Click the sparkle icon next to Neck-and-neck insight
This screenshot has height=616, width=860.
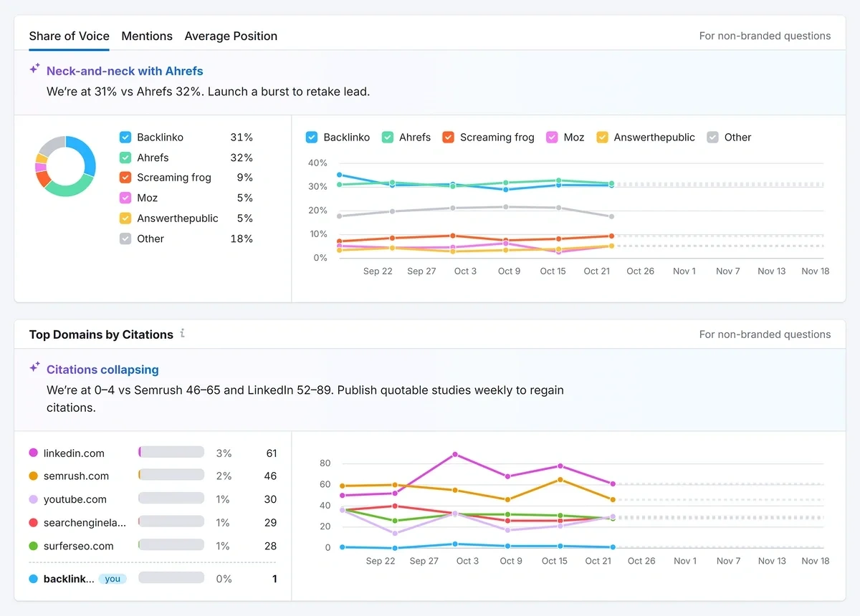click(x=34, y=69)
